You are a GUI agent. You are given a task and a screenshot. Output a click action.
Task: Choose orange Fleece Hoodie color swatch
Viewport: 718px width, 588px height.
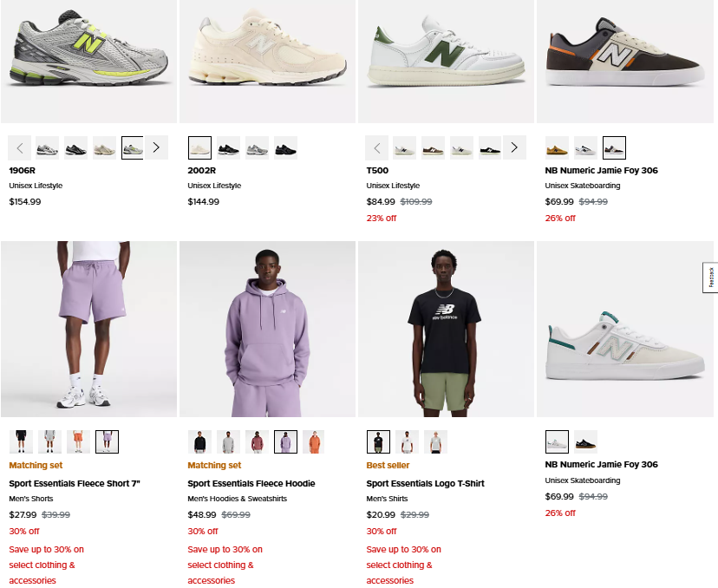[x=313, y=442]
